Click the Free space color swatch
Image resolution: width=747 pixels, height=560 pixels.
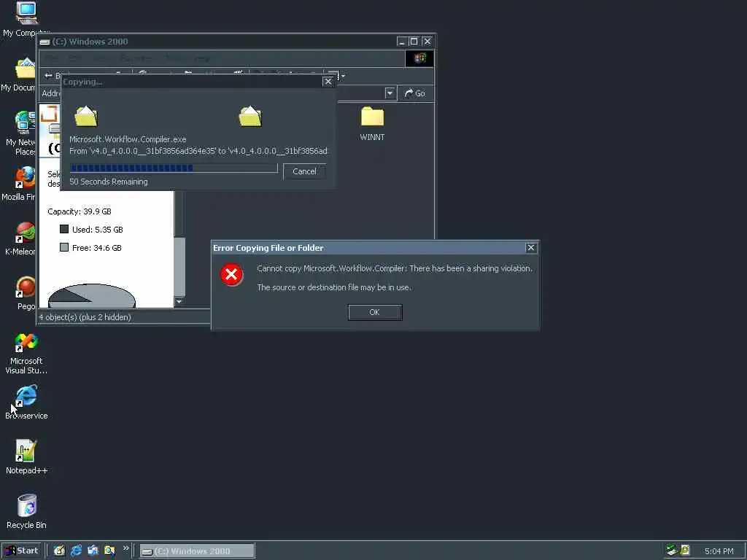pyautogui.click(x=64, y=247)
